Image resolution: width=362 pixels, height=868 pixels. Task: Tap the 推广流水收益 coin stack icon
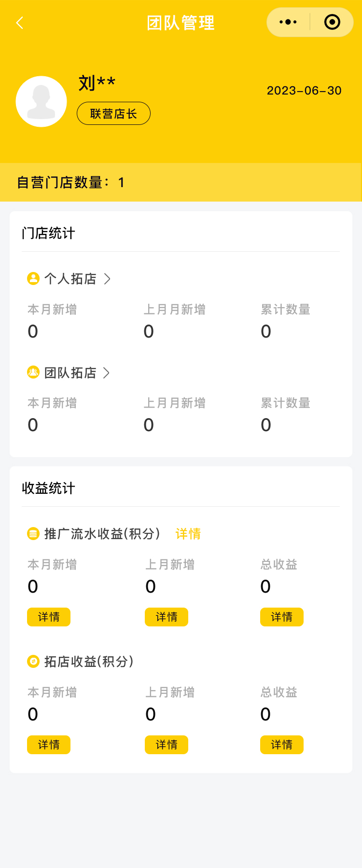pyautogui.click(x=33, y=534)
